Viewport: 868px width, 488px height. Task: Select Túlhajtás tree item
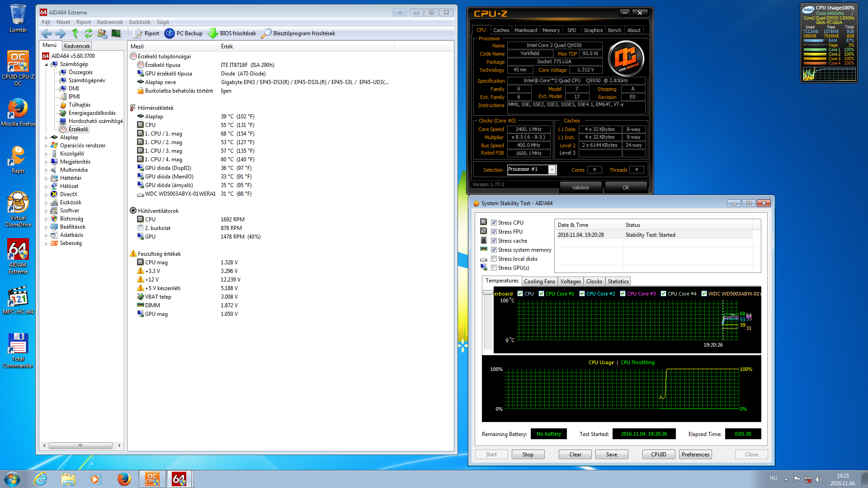pos(80,105)
